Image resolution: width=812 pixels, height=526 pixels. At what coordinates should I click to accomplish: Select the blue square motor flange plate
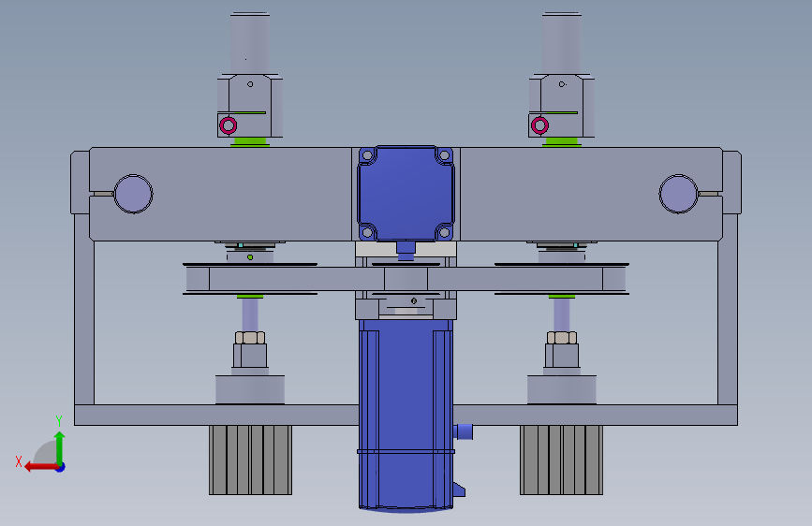[406, 194]
